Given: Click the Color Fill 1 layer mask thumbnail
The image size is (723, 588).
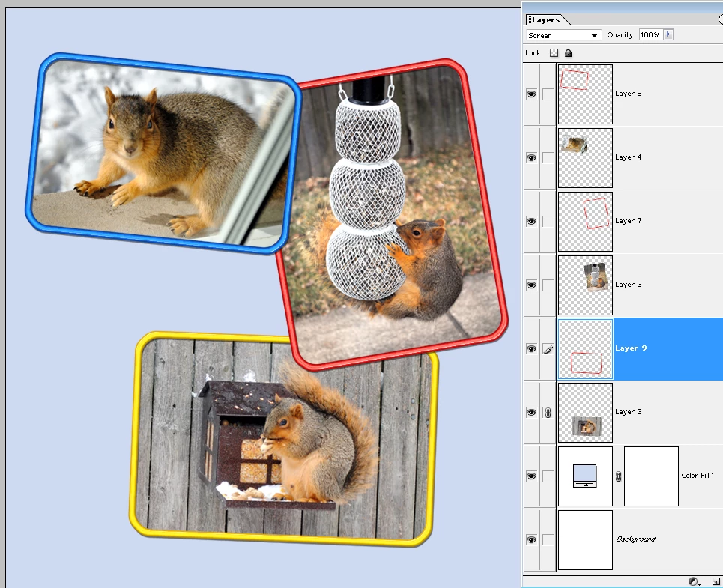Looking at the screenshot, I should [651, 476].
